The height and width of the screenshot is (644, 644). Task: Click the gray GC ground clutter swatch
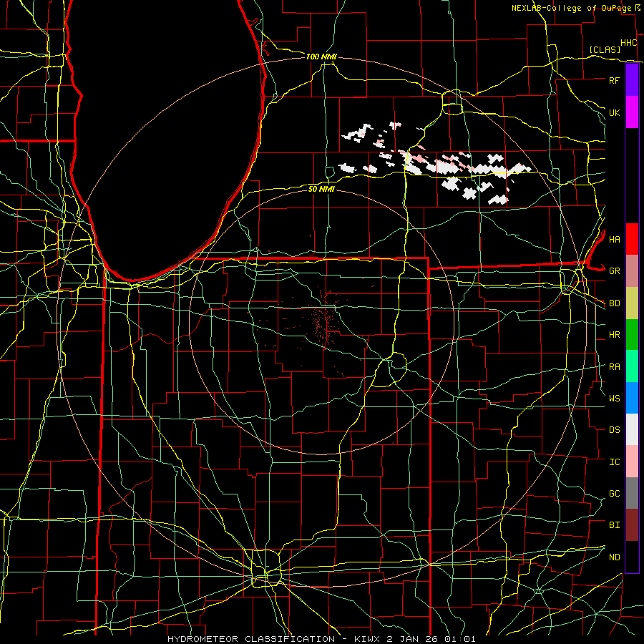point(632,493)
